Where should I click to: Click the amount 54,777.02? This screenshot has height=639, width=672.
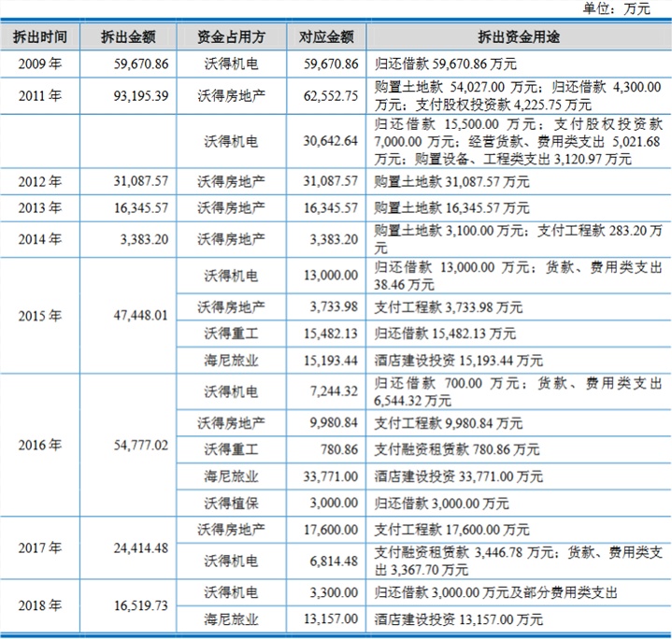140,445
